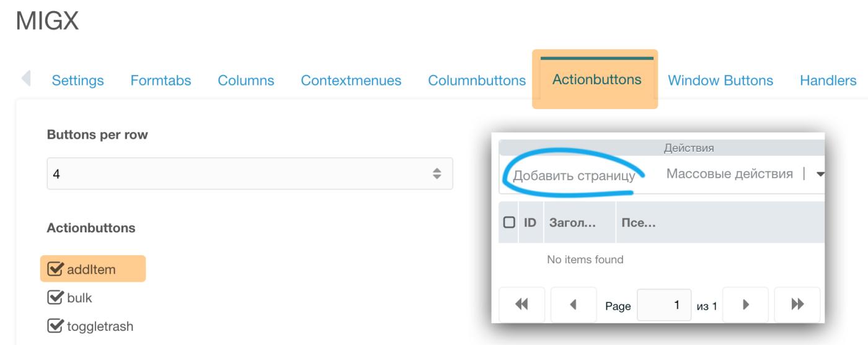The height and width of the screenshot is (345, 868).
Task: Toggle the addItem checkbox
Action: pos(55,269)
